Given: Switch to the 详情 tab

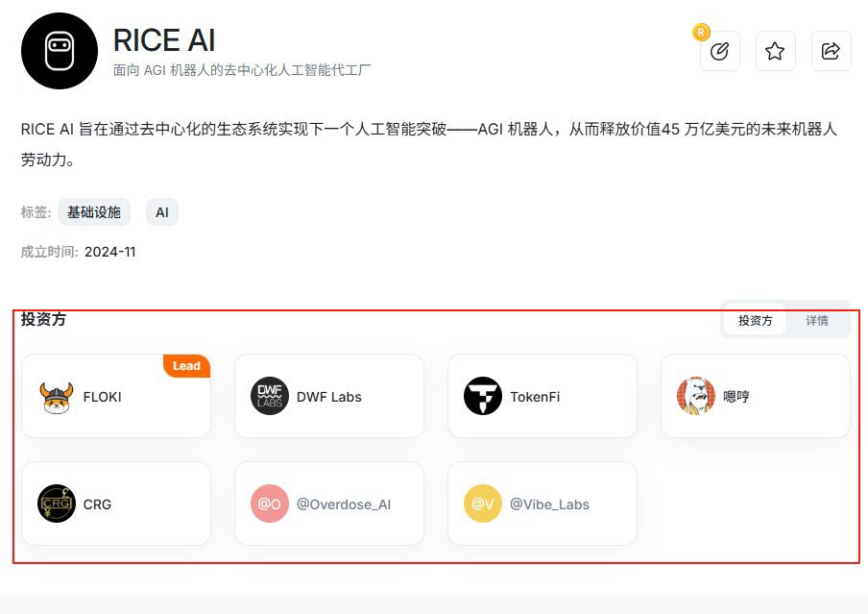Looking at the screenshot, I should (816, 320).
